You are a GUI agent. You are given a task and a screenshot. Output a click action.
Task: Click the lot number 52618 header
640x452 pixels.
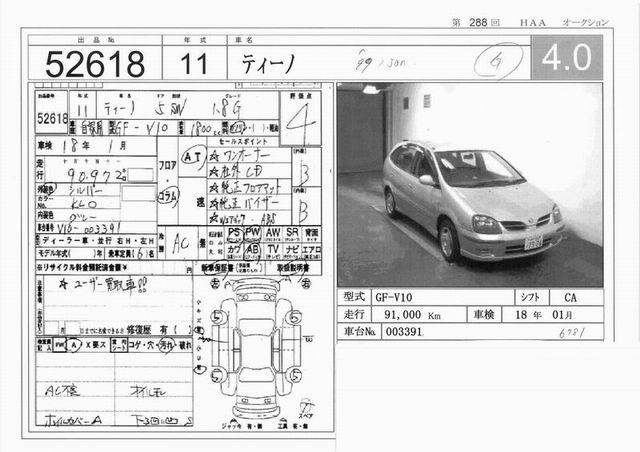tap(95, 62)
